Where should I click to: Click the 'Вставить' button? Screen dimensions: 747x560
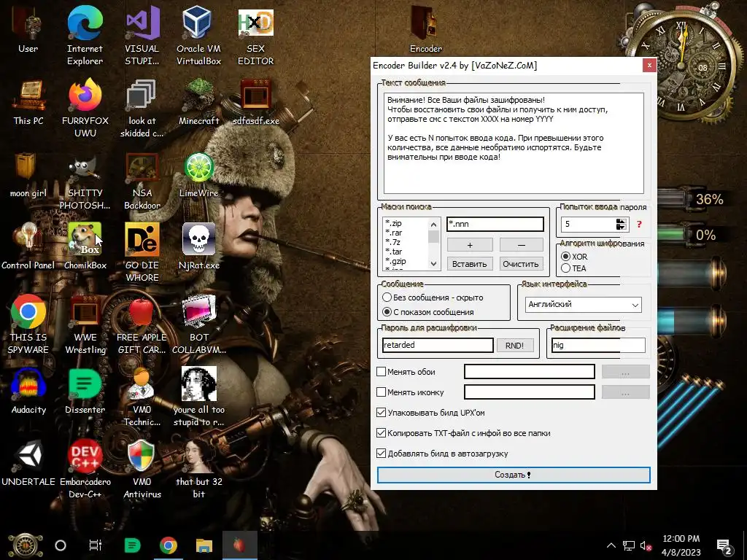pos(470,264)
